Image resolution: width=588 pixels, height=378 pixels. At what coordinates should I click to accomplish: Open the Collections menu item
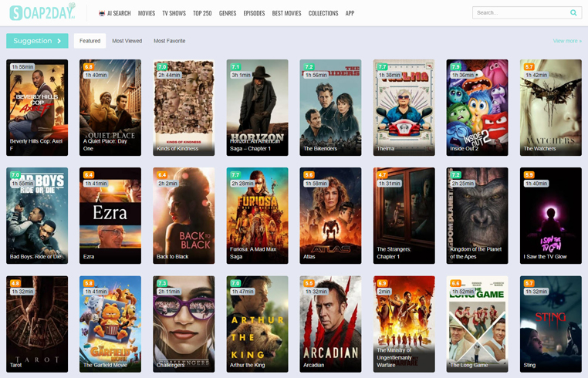(x=323, y=13)
